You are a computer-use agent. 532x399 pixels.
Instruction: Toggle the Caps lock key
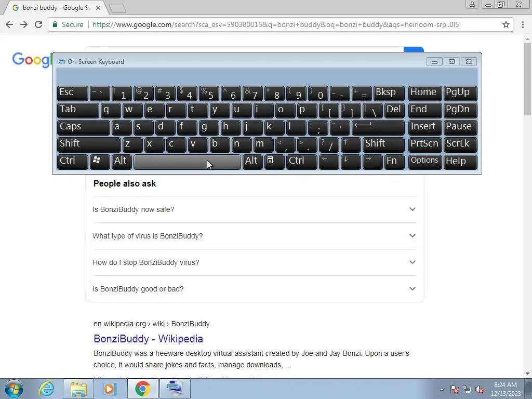click(x=84, y=127)
